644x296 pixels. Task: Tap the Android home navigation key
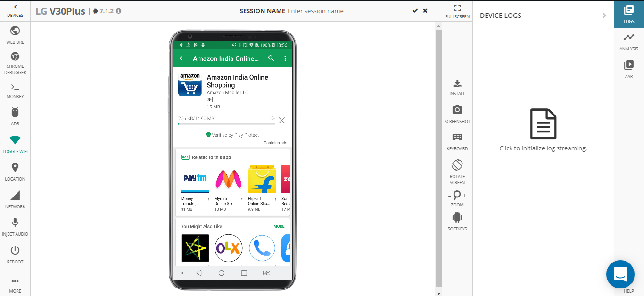pyautogui.click(x=222, y=273)
